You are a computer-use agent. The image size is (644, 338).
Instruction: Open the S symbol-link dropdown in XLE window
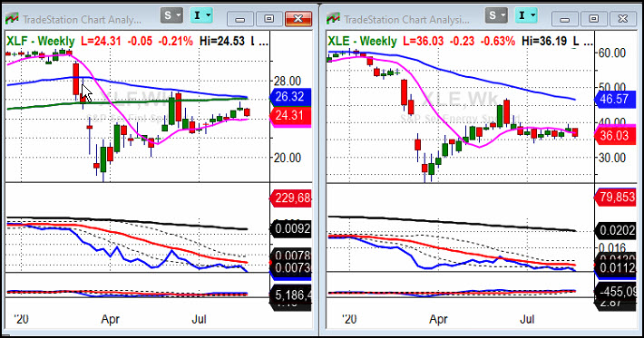496,16
